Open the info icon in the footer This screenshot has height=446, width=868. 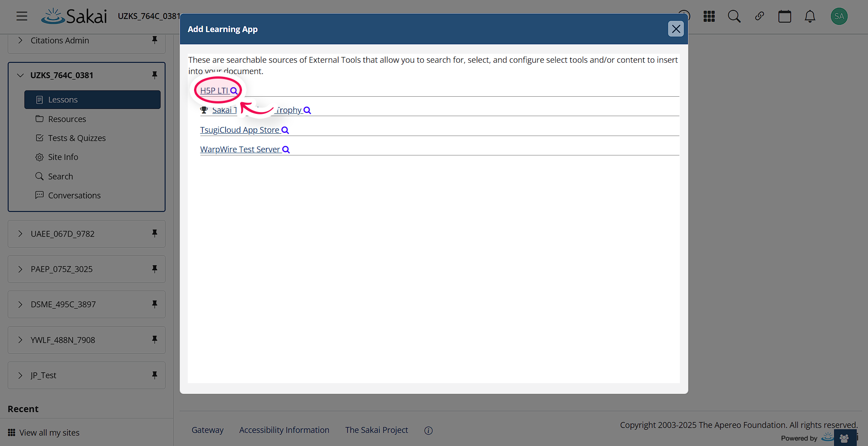click(x=428, y=430)
